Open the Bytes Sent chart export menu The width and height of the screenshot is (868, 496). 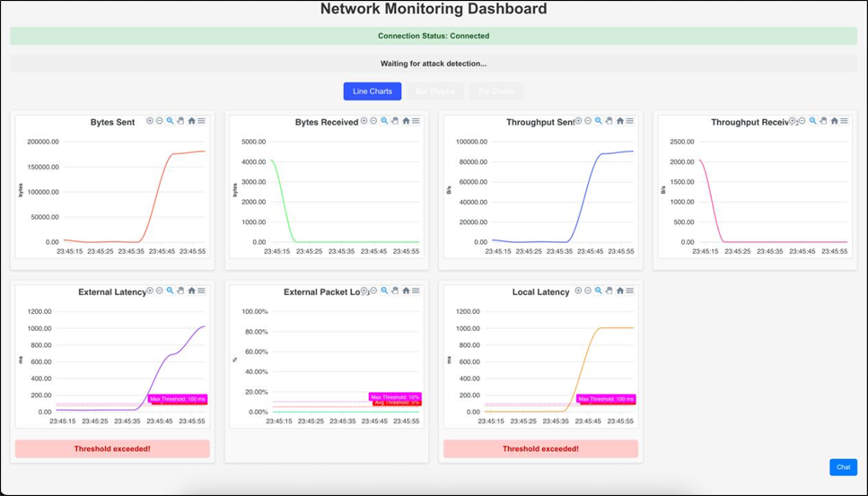click(202, 121)
